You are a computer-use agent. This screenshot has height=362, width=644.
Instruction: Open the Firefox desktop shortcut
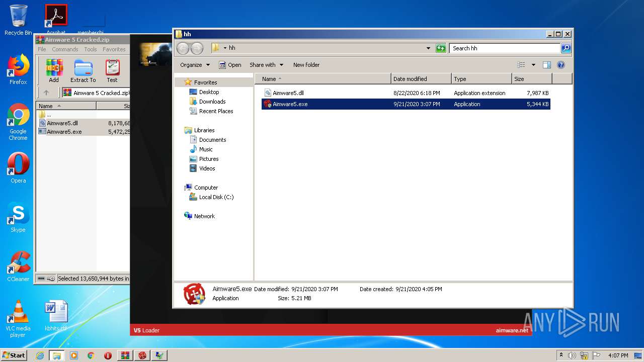(18, 69)
